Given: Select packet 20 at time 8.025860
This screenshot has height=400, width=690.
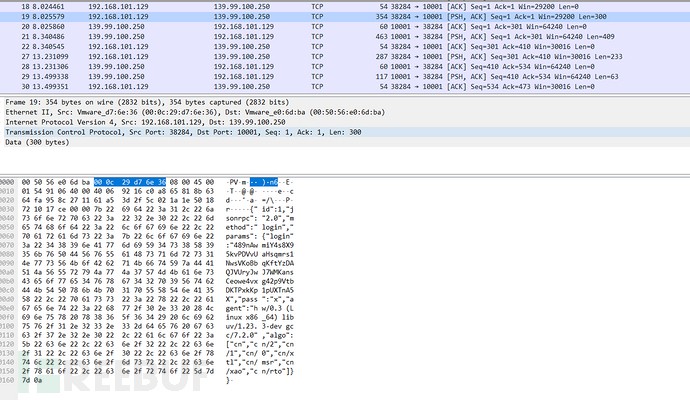Looking at the screenshot, I should tap(345, 27).
